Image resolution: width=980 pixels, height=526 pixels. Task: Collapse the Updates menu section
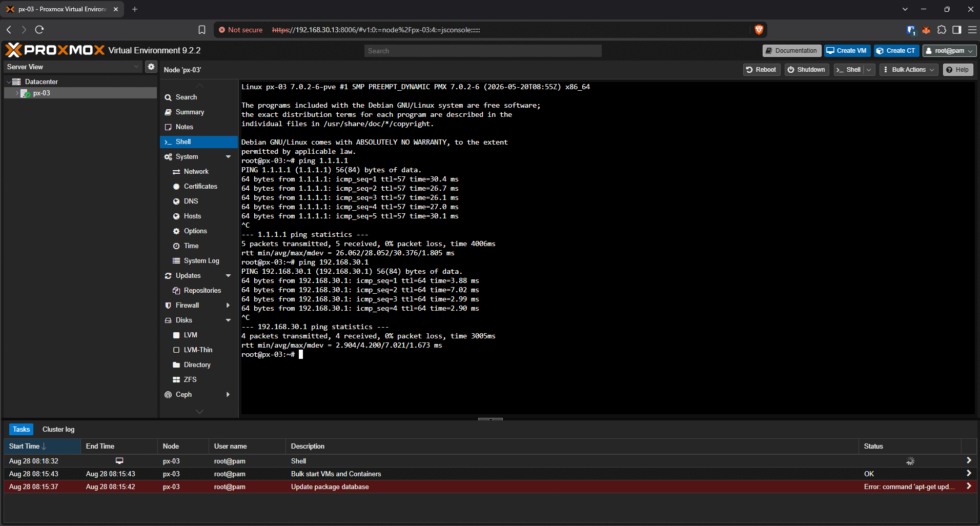(x=228, y=276)
